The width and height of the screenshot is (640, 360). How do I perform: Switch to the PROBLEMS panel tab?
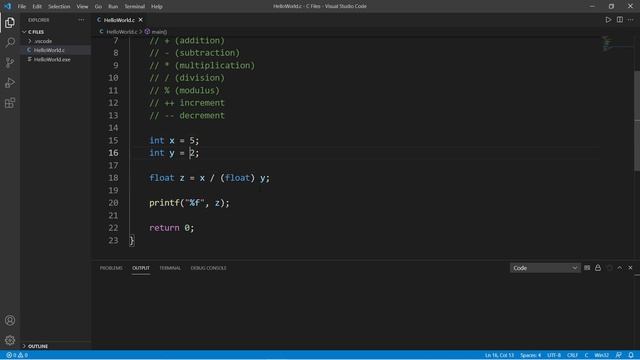(x=111, y=268)
